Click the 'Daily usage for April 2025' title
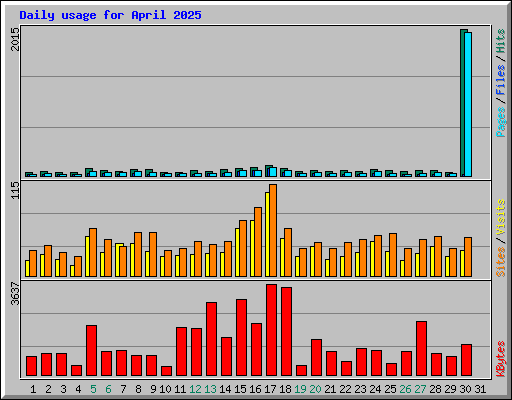512x400 pixels. pyautogui.click(x=110, y=15)
